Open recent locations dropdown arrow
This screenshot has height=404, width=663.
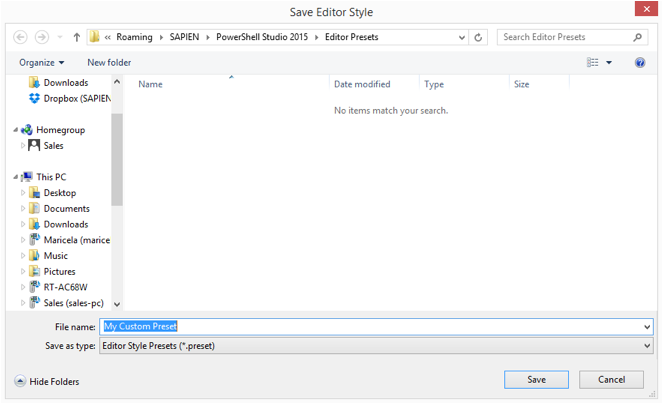tap(60, 37)
